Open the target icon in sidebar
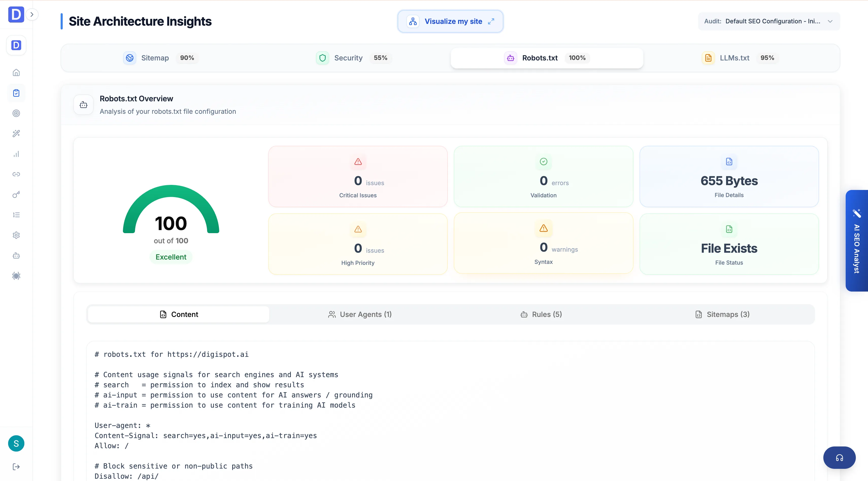This screenshot has height=481, width=868. pos(16,113)
